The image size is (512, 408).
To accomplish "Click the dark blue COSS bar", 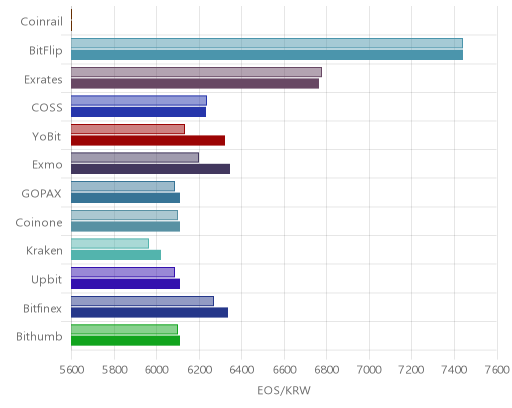I will [138, 112].
